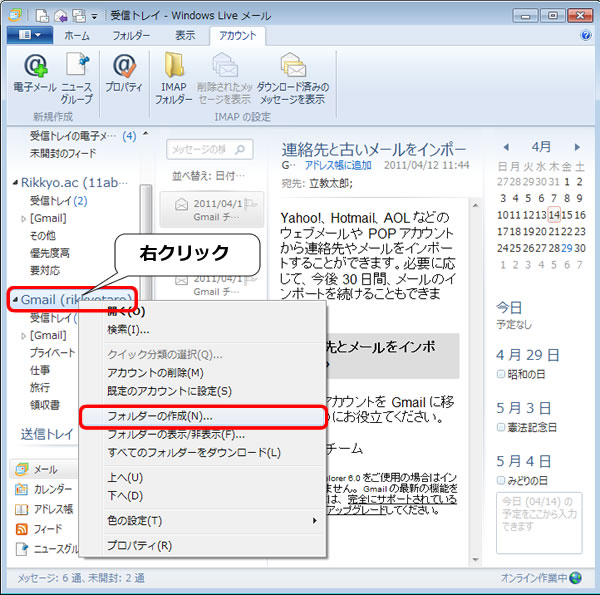Click the search magnifier icon

click(240, 149)
